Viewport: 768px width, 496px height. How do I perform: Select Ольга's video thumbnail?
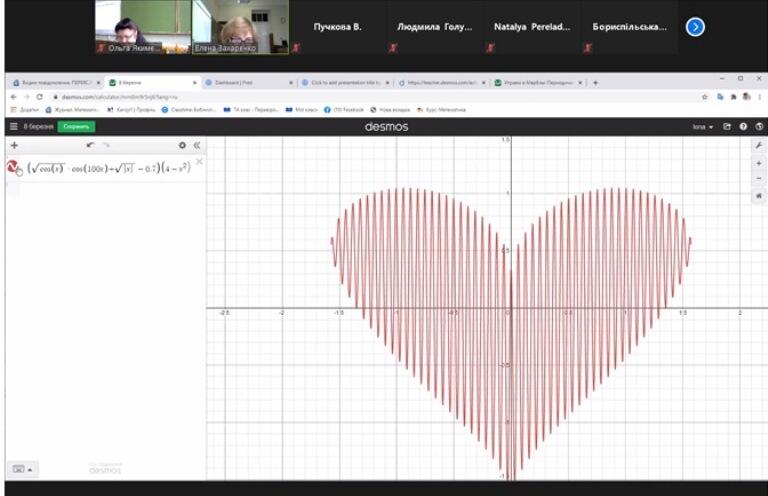click(143, 26)
